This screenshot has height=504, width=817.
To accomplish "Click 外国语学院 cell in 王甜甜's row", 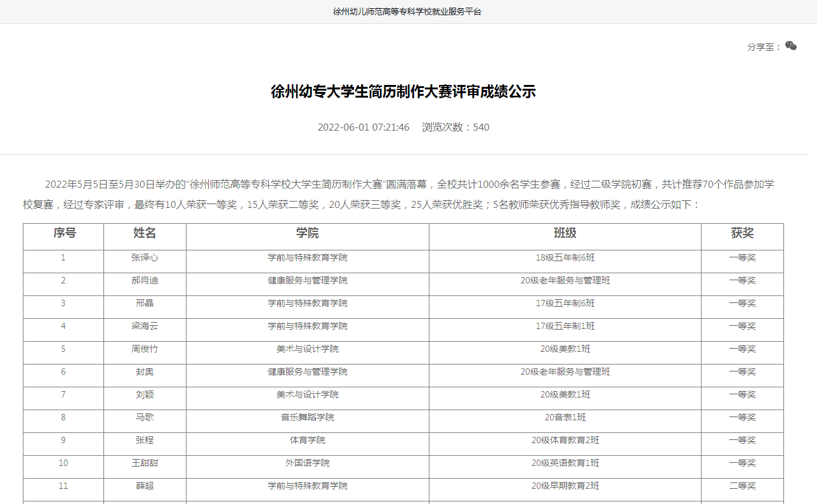I will 308,463.
